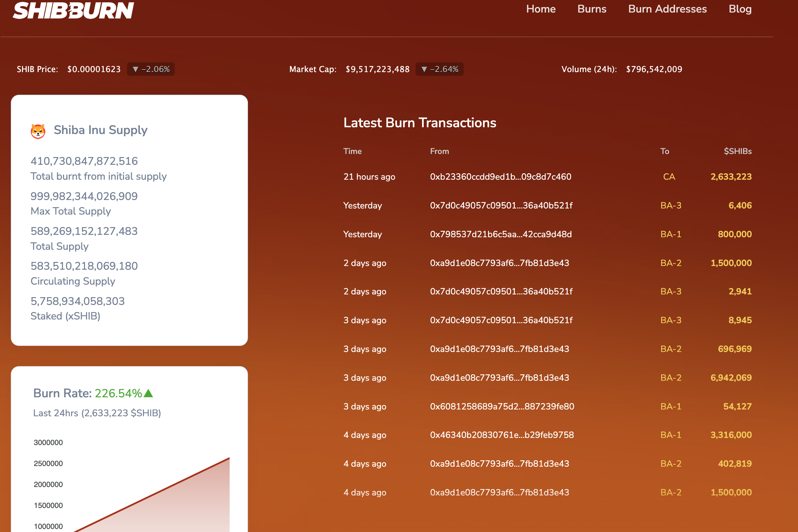Screen dimensions: 798x532
Task: Click the green burn rate up arrow
Action: [x=148, y=393]
